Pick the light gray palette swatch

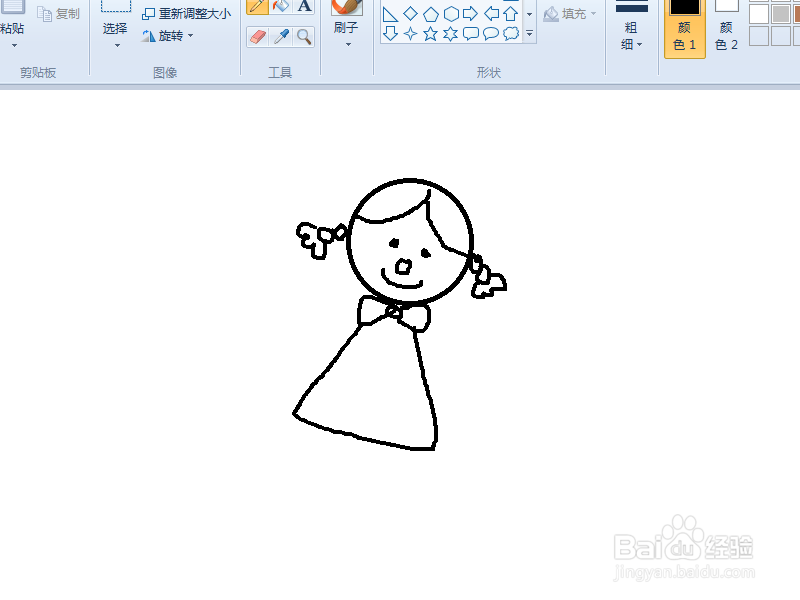(x=780, y=14)
